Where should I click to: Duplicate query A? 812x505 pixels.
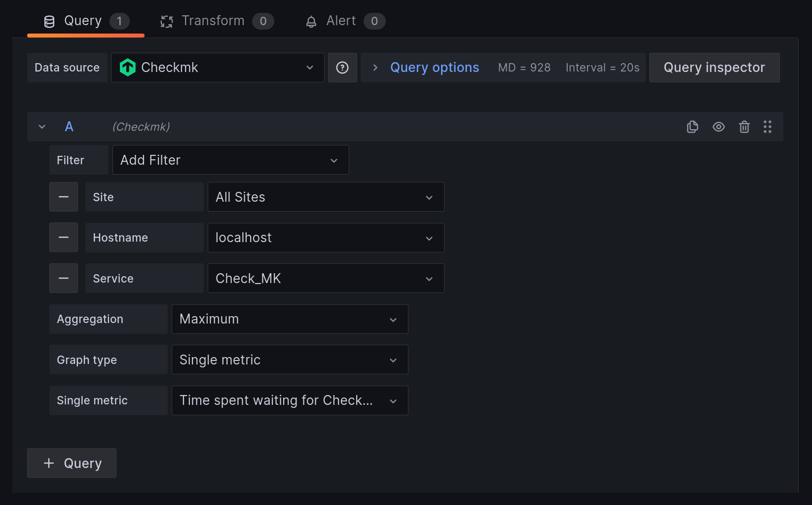coord(693,127)
